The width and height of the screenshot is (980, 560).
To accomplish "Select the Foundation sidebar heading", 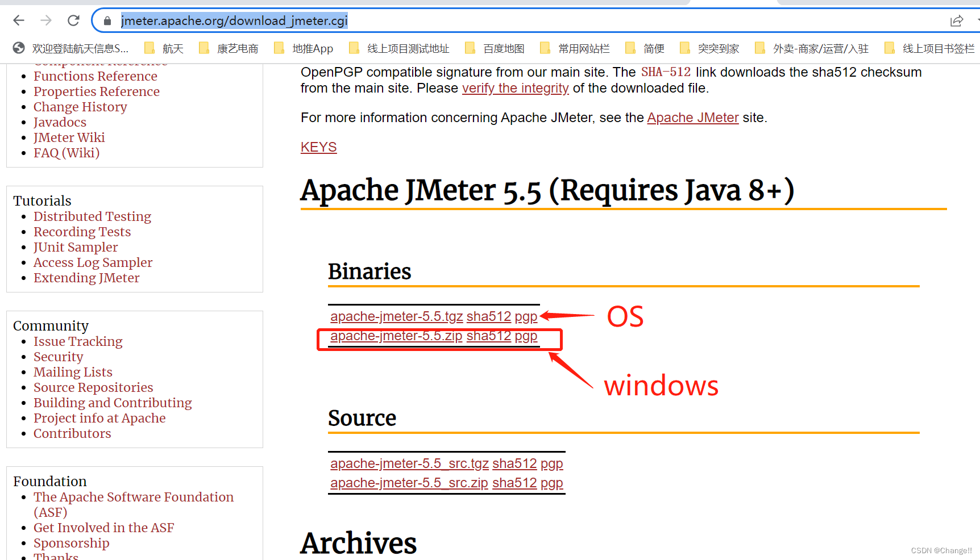I will pos(50,481).
